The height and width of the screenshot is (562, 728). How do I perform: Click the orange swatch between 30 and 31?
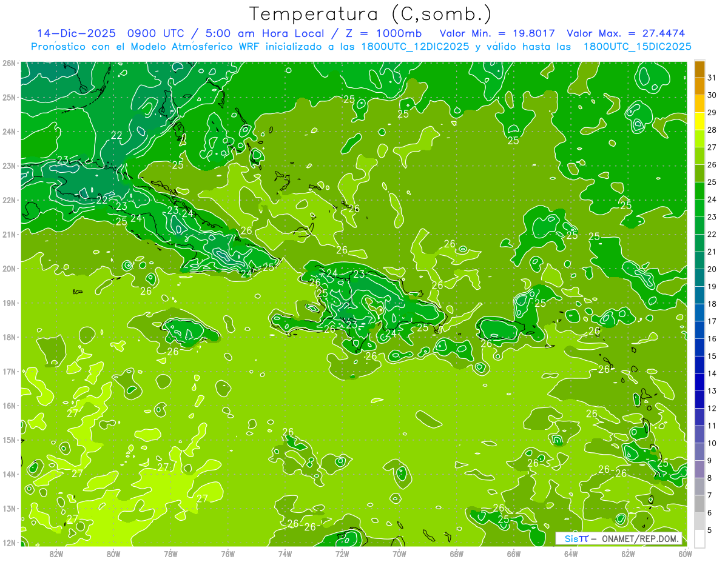[x=699, y=87]
